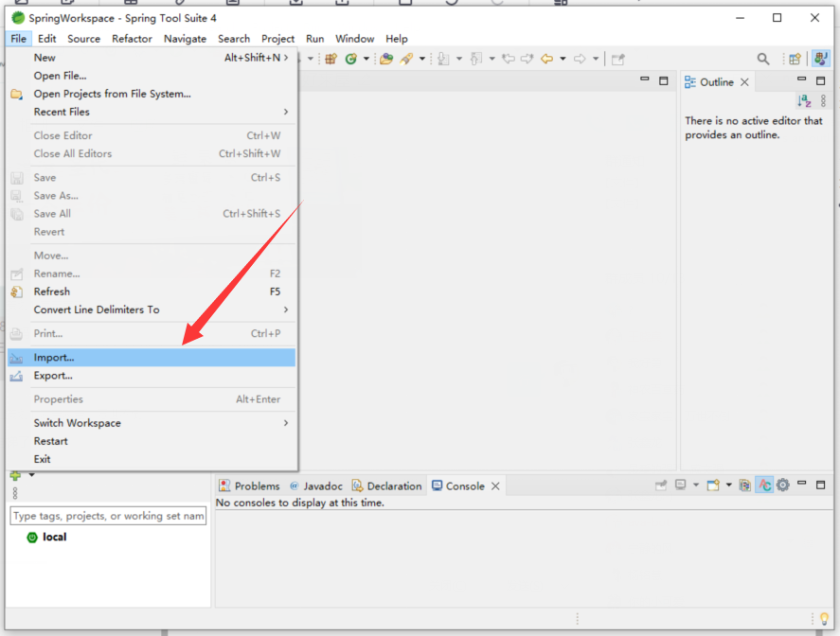The height and width of the screenshot is (636, 840).
Task: Click the Open Type toolbar icon
Action: pyautogui.click(x=386, y=59)
